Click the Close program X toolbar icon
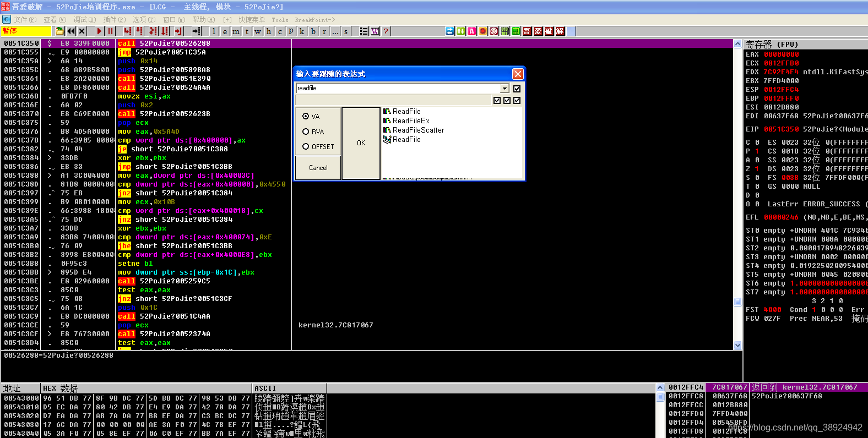Image resolution: width=868 pixels, height=438 pixels. tap(82, 31)
